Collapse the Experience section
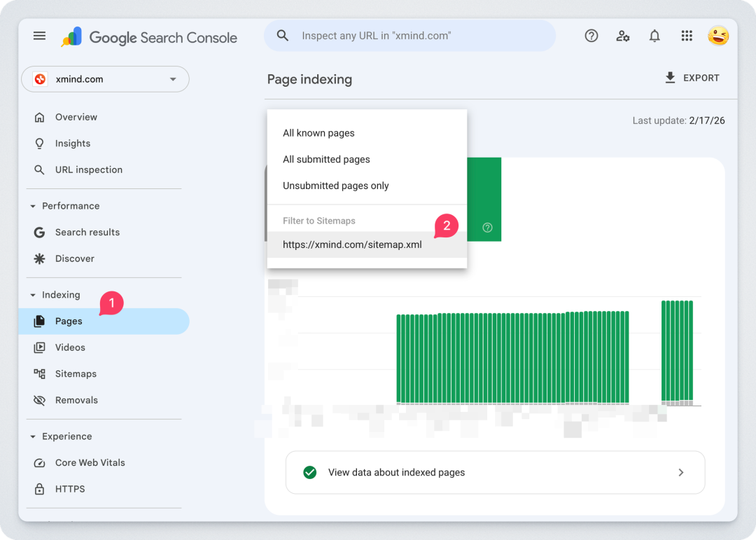This screenshot has height=540, width=756. tap(33, 437)
